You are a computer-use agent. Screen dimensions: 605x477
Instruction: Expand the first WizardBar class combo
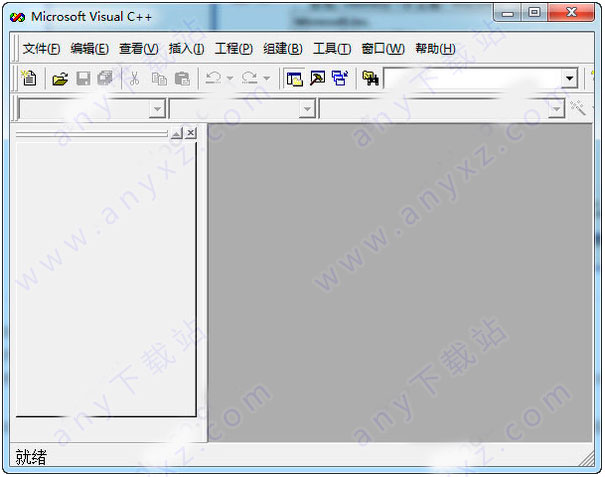click(x=157, y=109)
